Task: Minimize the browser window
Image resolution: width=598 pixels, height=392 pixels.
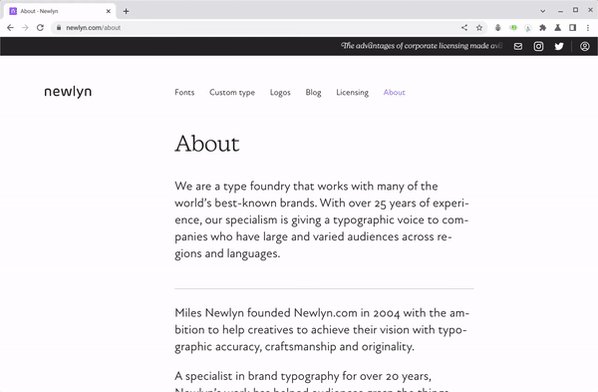Action: pos(560,11)
